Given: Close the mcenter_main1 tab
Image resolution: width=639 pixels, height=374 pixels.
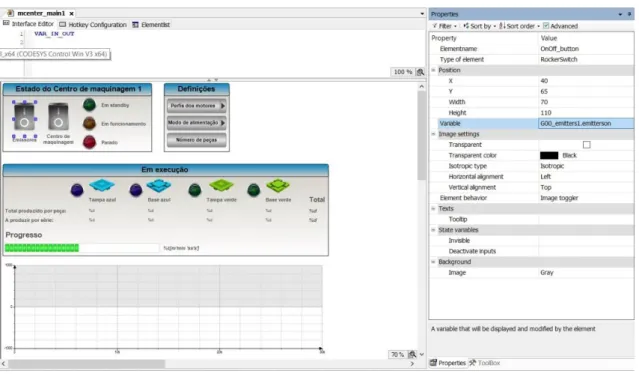Looking at the screenshot, I should coord(71,13).
